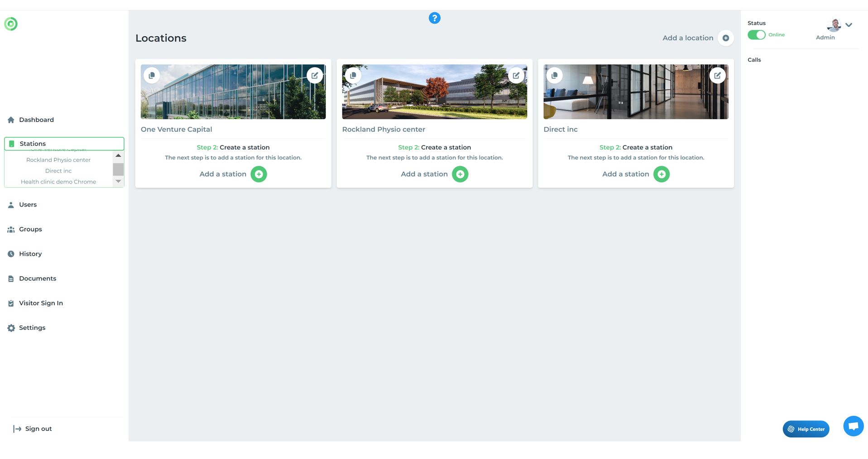Open the Settings menu item
Viewport: 868px width, 459px height.
pyautogui.click(x=32, y=328)
